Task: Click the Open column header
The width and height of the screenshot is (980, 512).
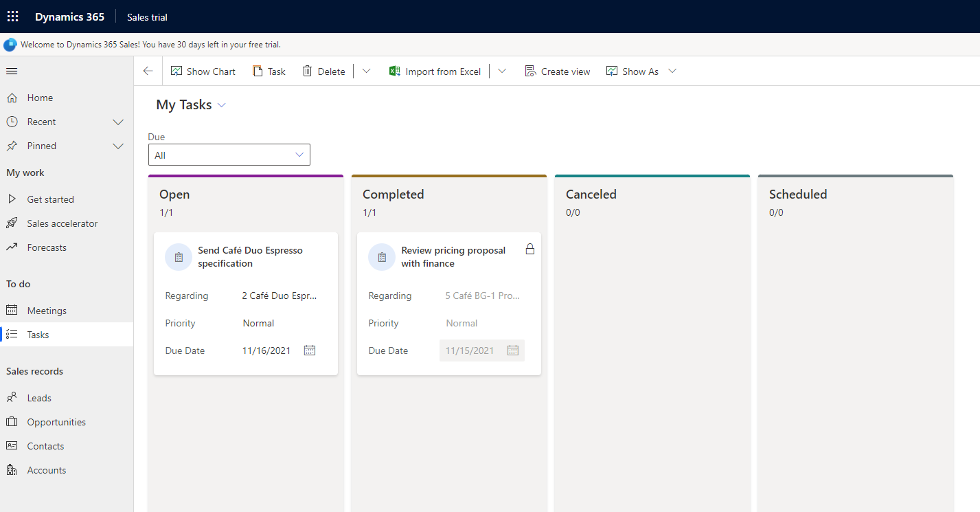Action: [x=174, y=194]
